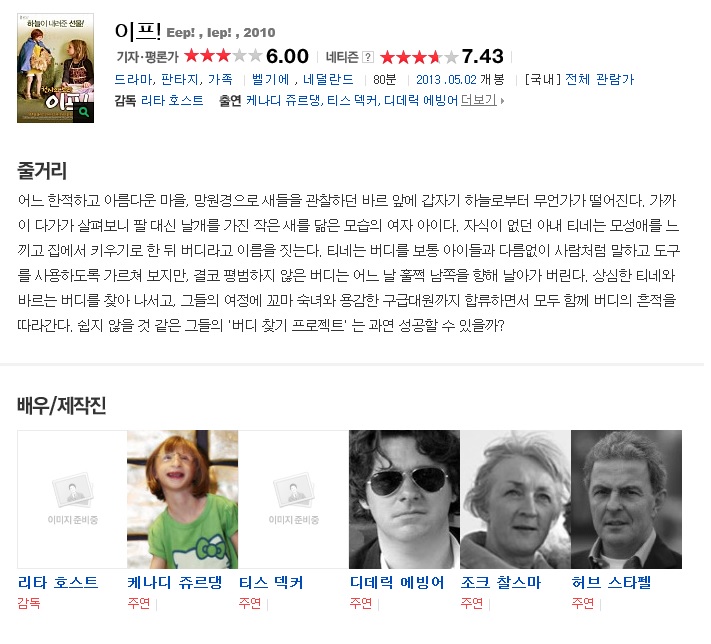Screen dimensions: 711x644
Task: Open the 전체 관람가 rating link
Action: click(599, 80)
